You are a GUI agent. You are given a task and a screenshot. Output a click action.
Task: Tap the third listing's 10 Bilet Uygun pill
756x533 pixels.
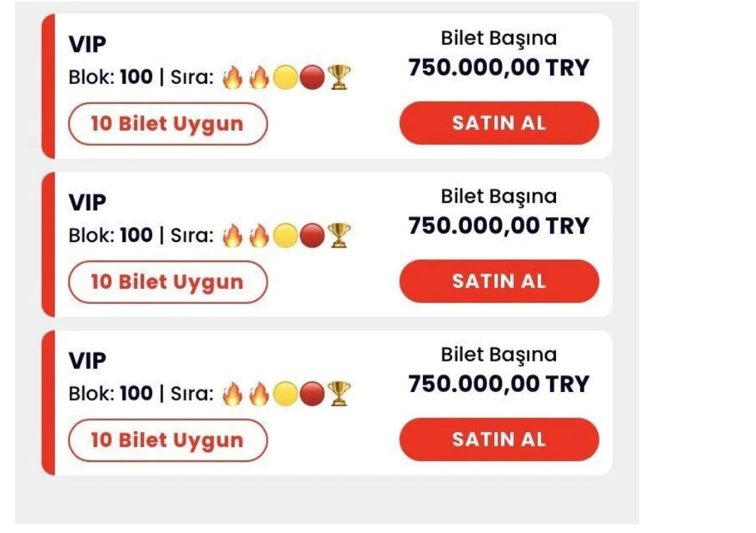[x=167, y=440]
